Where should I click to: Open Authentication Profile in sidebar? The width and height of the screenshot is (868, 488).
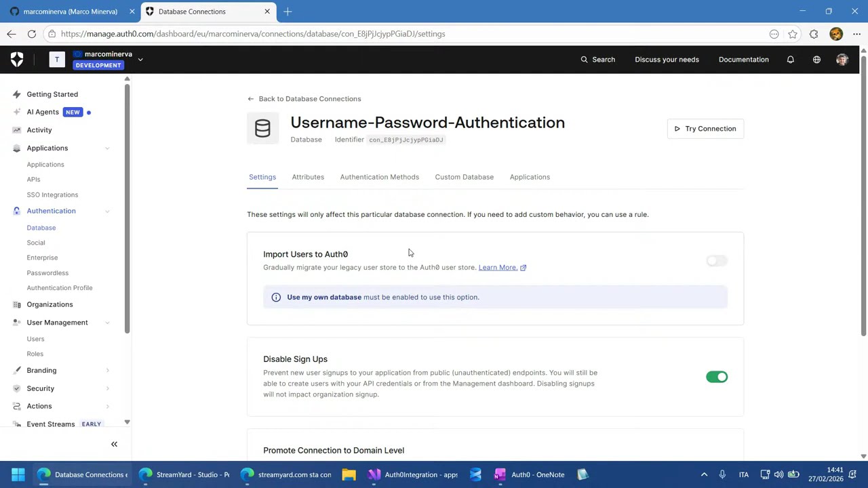[60, 288]
